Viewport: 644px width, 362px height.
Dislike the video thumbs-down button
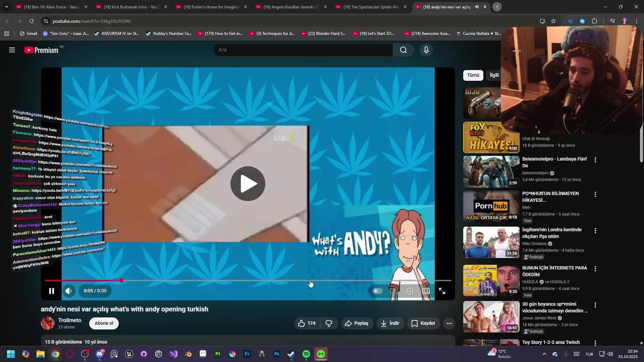click(329, 323)
